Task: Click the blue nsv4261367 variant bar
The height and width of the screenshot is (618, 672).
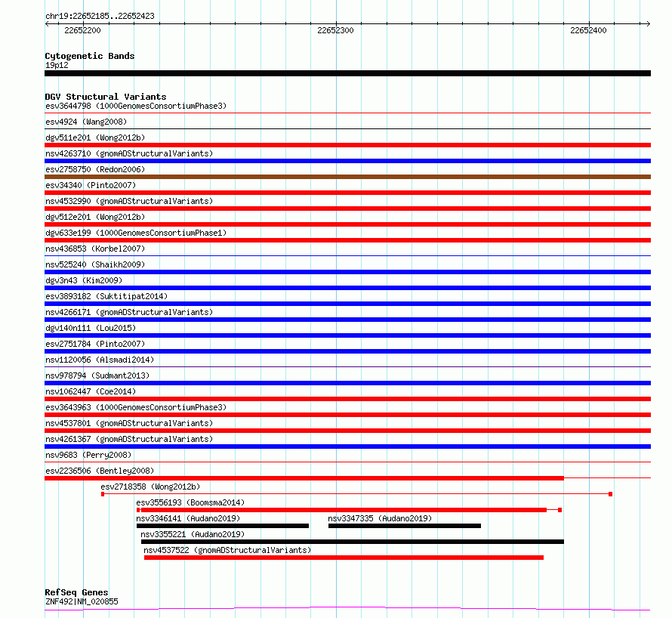Action: click(x=347, y=447)
